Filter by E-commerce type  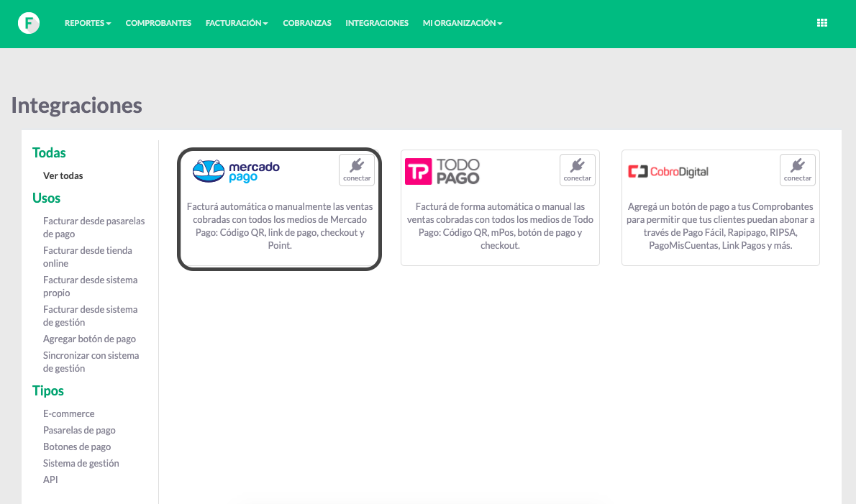click(69, 413)
